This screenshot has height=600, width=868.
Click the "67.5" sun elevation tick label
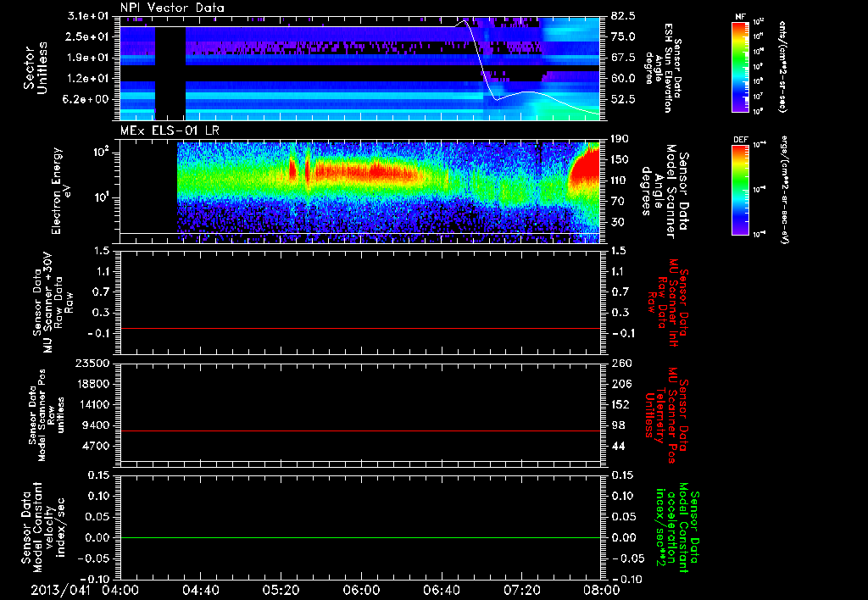pyautogui.click(x=624, y=58)
